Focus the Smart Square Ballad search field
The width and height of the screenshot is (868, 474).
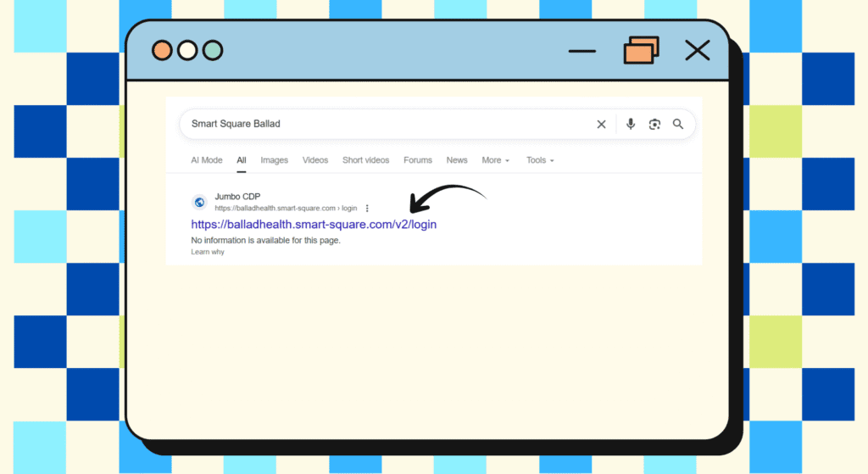[381, 124]
